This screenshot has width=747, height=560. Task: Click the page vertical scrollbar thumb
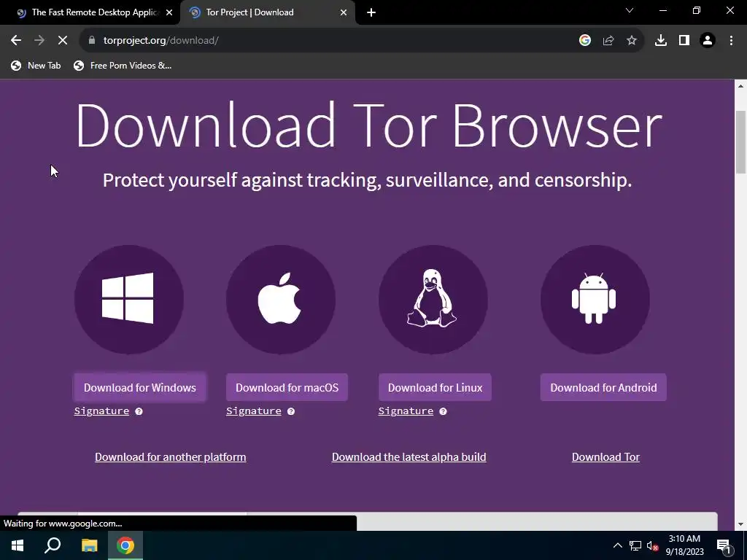pyautogui.click(x=740, y=142)
